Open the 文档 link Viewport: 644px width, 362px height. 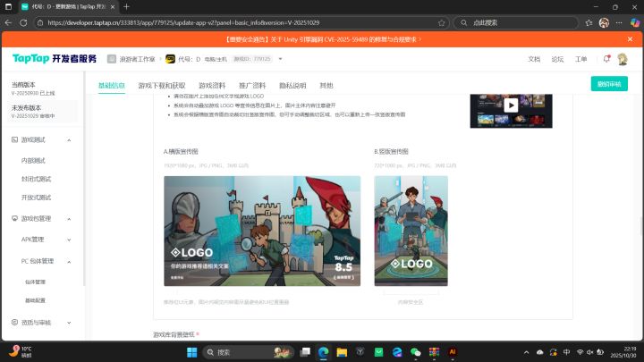click(534, 59)
